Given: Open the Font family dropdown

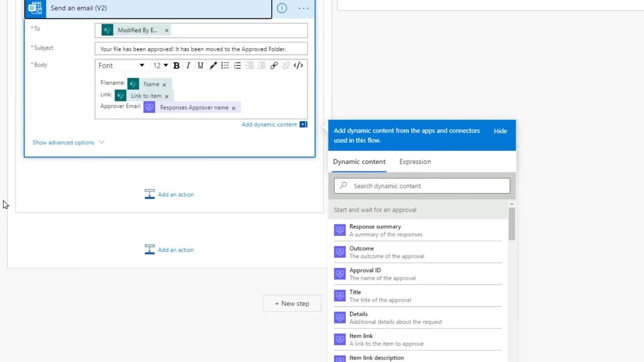Looking at the screenshot, I should coord(121,65).
